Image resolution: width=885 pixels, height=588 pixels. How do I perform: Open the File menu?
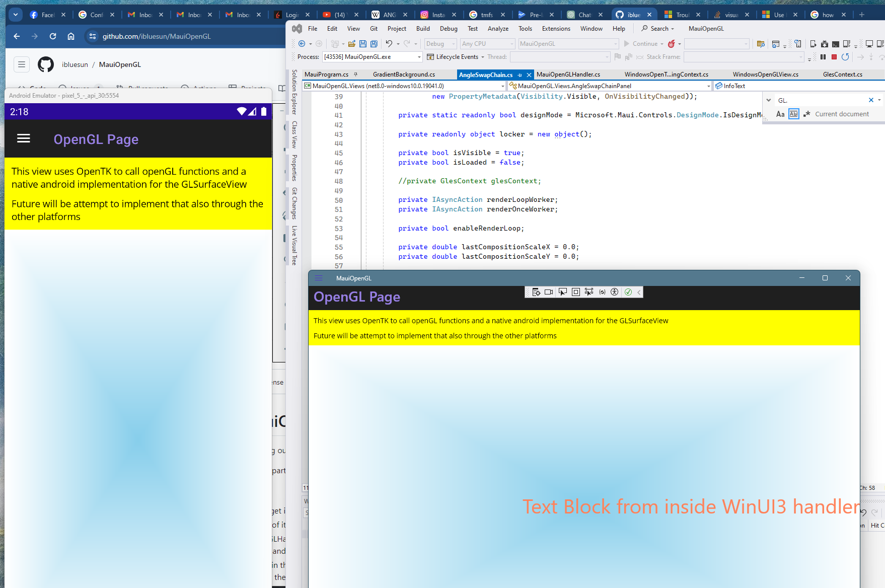click(313, 29)
